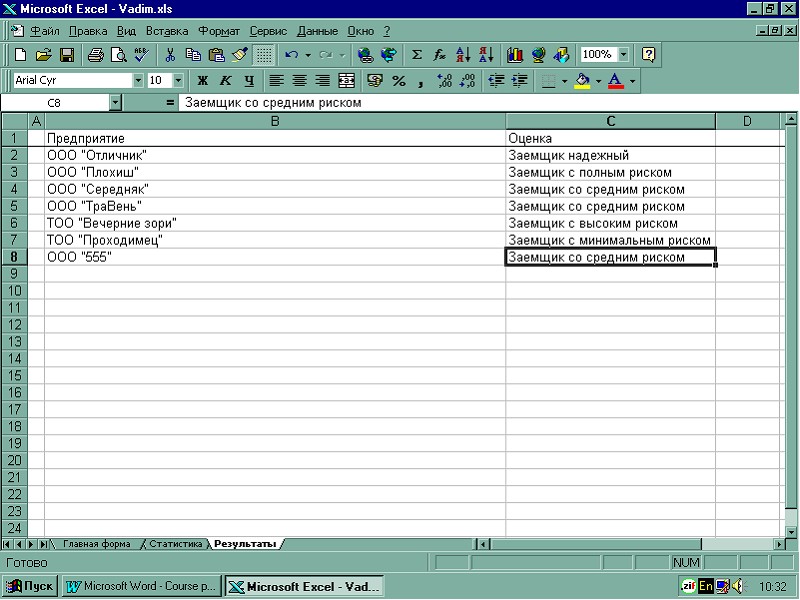
Task: Open the font size dropdown
Action: pos(179,80)
